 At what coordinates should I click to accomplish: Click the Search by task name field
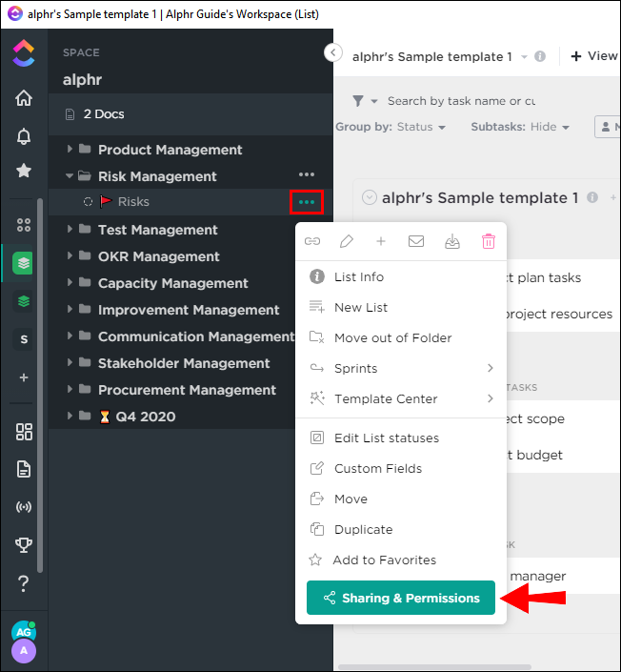point(461,101)
